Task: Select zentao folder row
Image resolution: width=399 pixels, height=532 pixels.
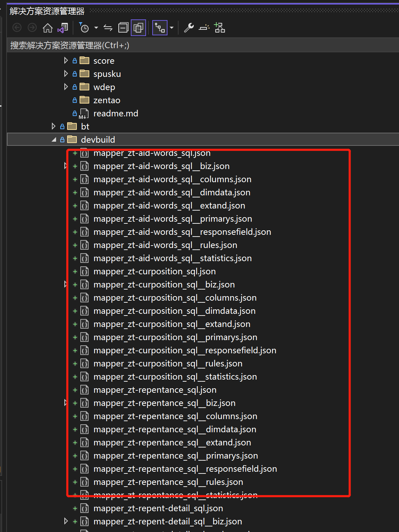Action: (x=107, y=100)
